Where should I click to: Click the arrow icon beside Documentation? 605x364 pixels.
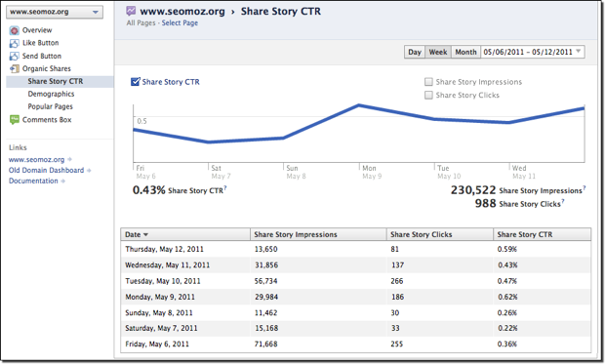pyautogui.click(x=62, y=182)
